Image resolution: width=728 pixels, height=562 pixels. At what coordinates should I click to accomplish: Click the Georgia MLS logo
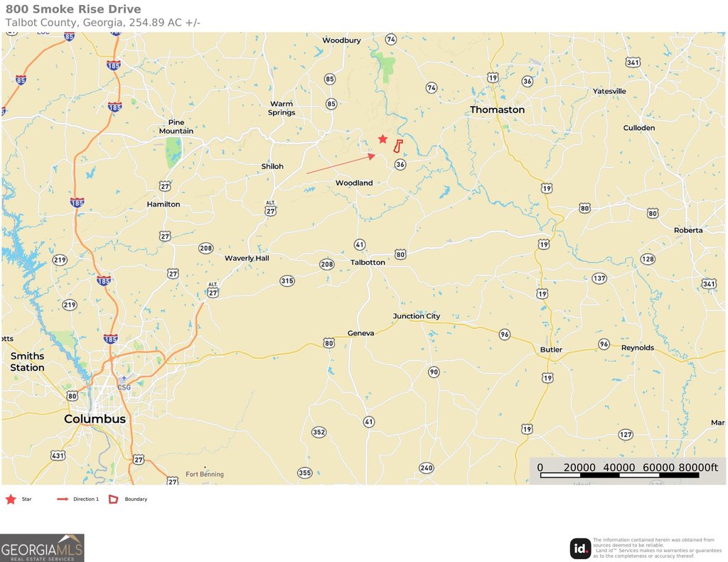[x=42, y=548]
